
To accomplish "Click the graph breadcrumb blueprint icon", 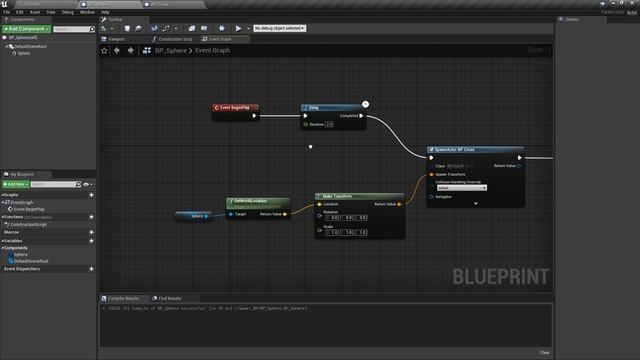I will 147,50.
